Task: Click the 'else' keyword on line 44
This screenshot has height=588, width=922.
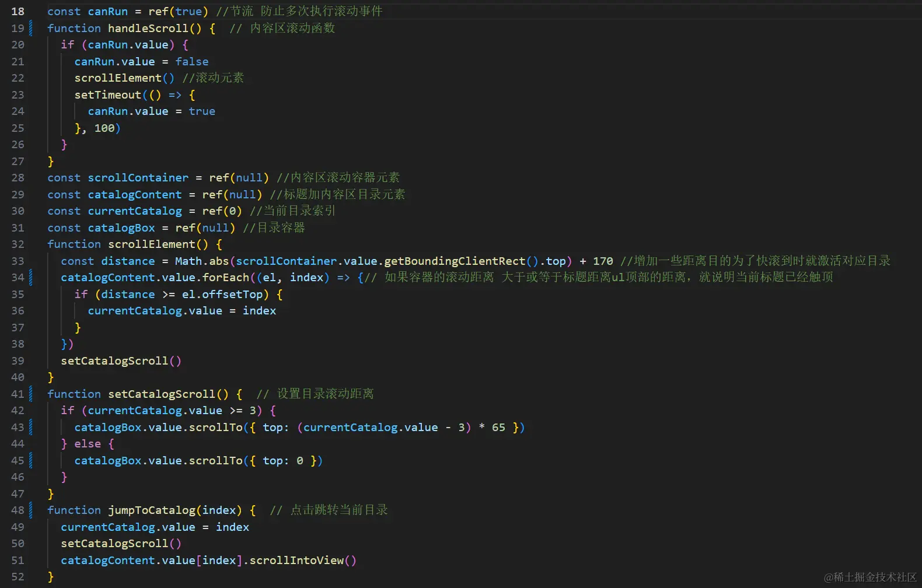Action: click(88, 443)
